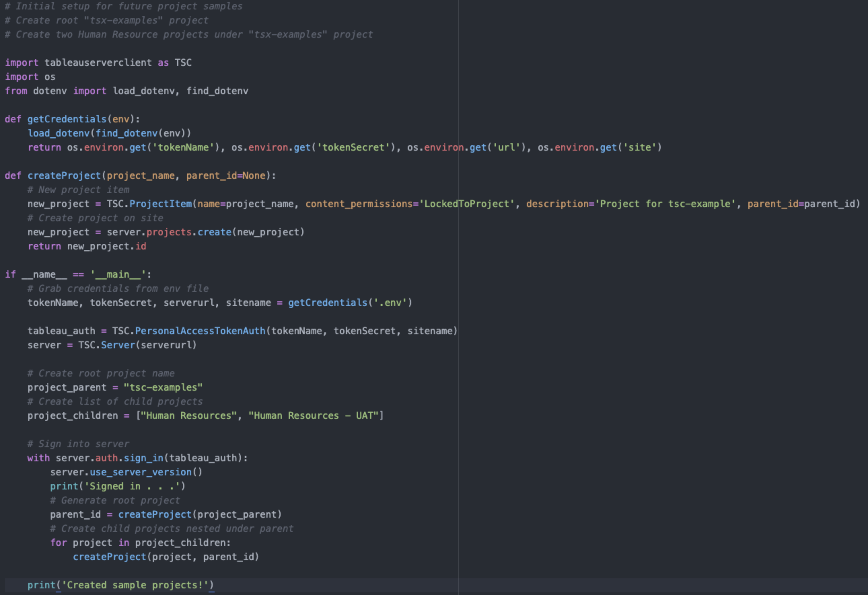The image size is (868, 595).
Task: Click the PersonalAccessTokenAuth class call
Action: pyautogui.click(x=200, y=331)
